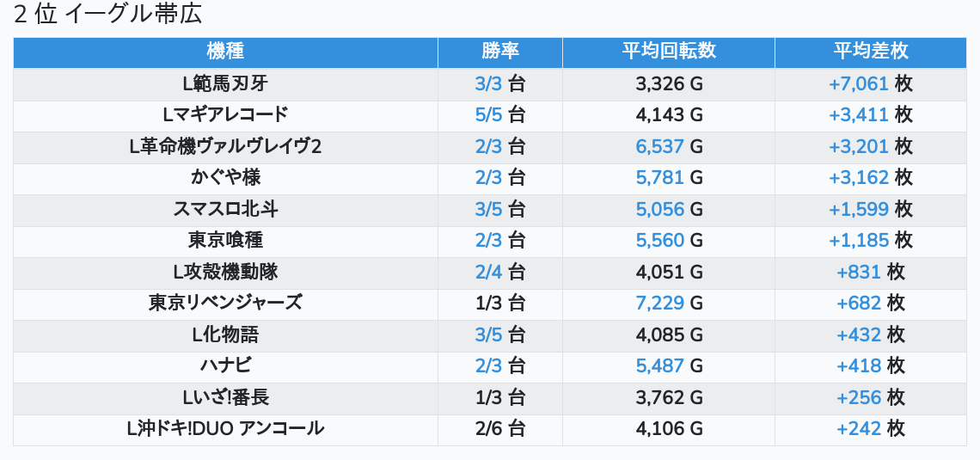Sort by the 勝率 column header

click(x=499, y=52)
